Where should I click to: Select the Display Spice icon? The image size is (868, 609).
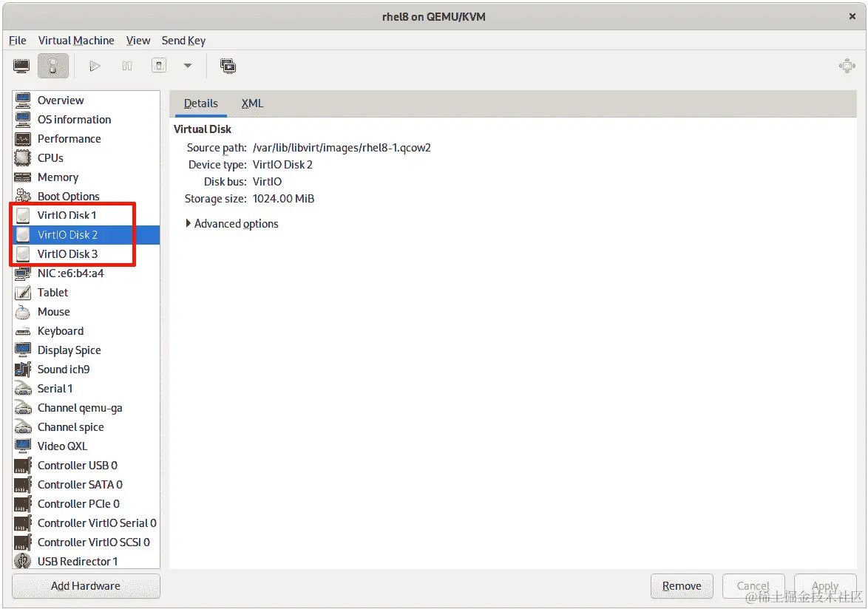tap(23, 350)
